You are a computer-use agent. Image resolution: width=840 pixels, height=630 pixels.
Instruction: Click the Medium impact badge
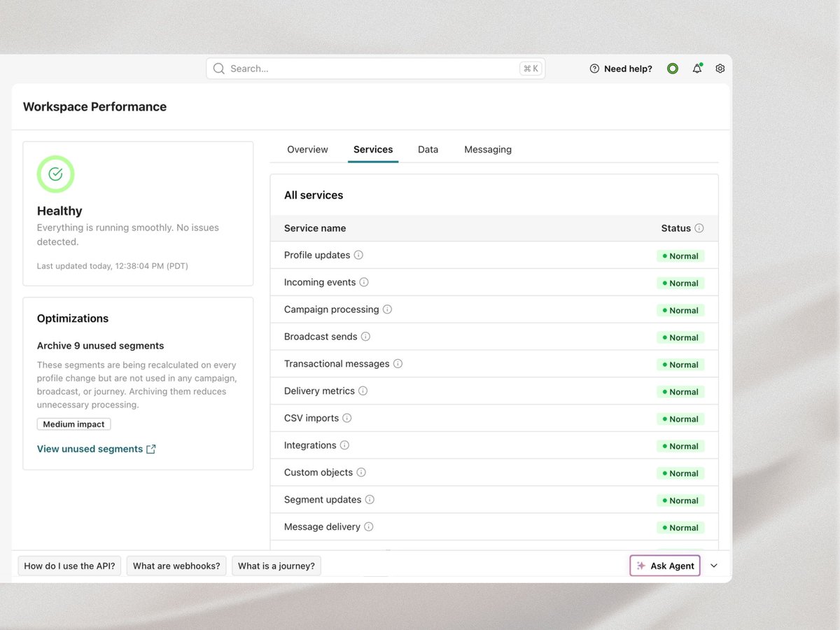(73, 424)
